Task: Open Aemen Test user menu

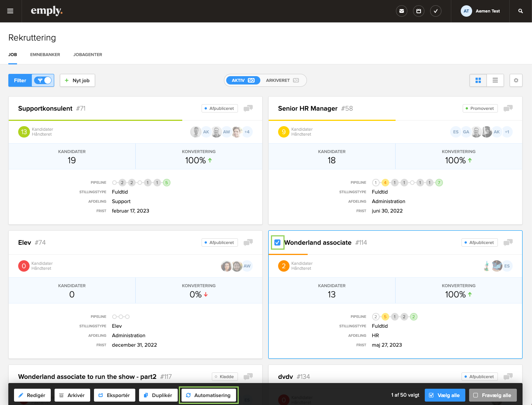Action: (x=480, y=11)
